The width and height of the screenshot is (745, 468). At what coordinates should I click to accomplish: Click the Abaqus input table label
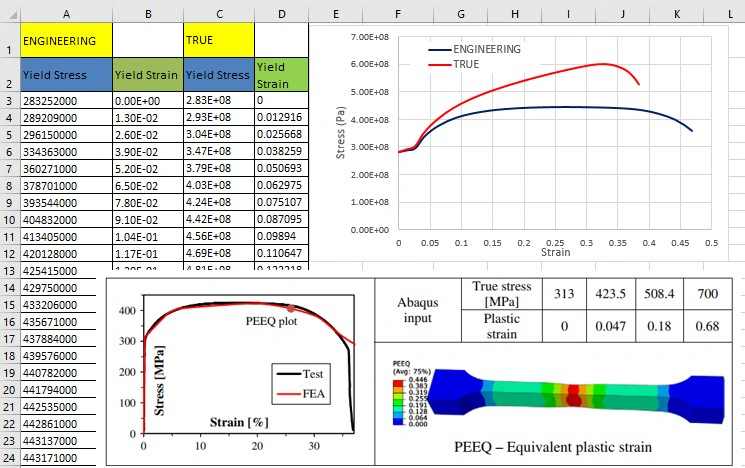418,310
